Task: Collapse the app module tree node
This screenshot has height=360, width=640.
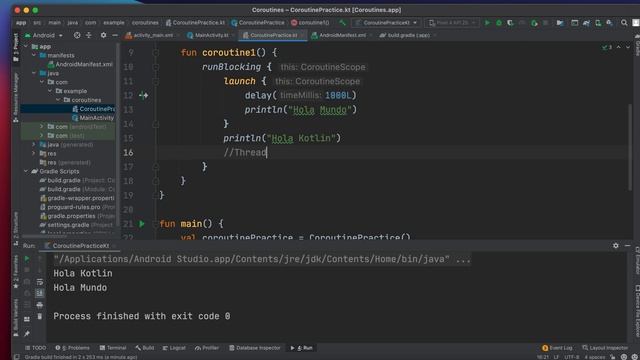Action: tap(27, 47)
